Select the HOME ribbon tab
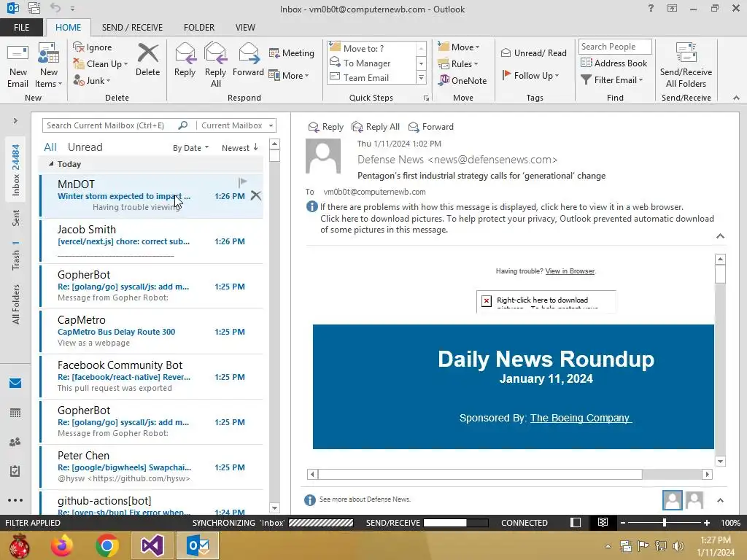747x560 pixels. tap(68, 27)
